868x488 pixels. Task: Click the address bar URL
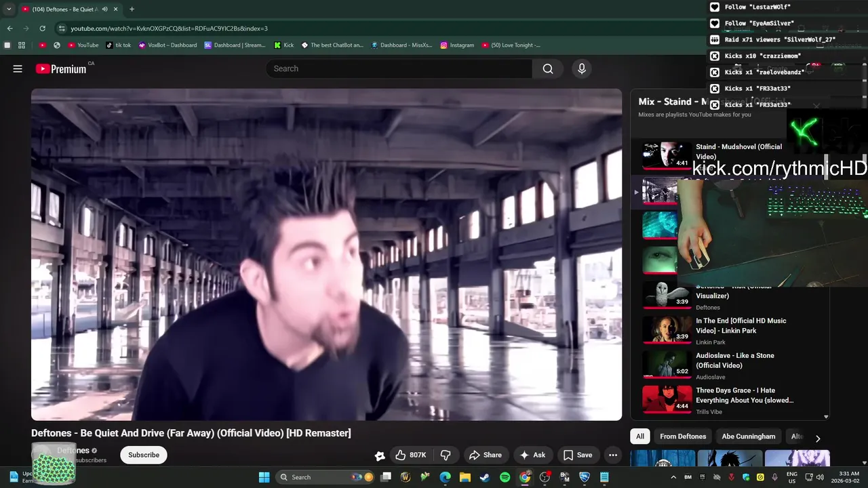pyautogui.click(x=169, y=28)
